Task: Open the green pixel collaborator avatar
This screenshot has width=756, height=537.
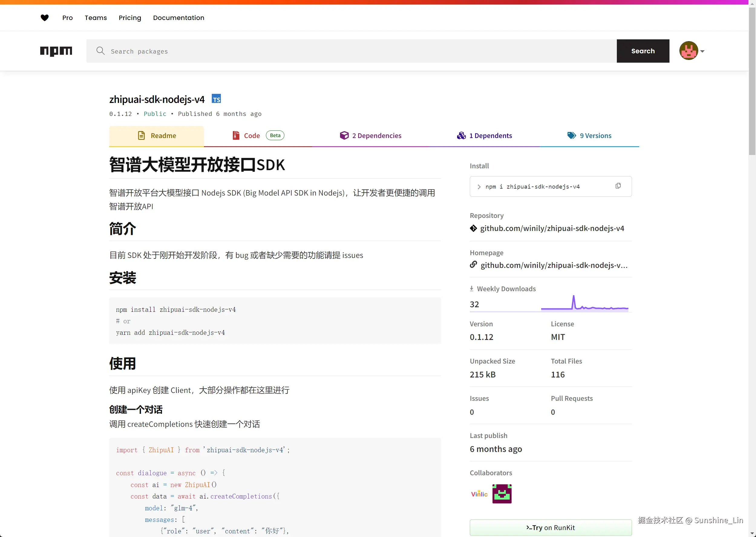Action: click(502, 494)
